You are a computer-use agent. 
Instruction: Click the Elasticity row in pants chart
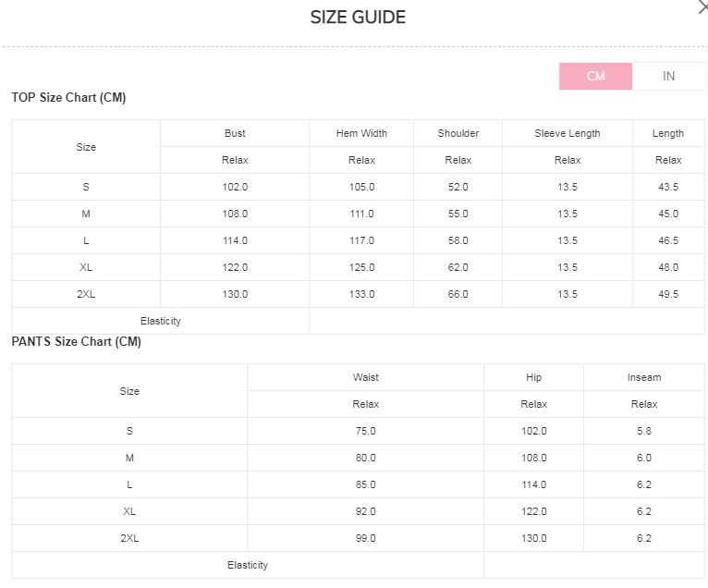click(358, 565)
